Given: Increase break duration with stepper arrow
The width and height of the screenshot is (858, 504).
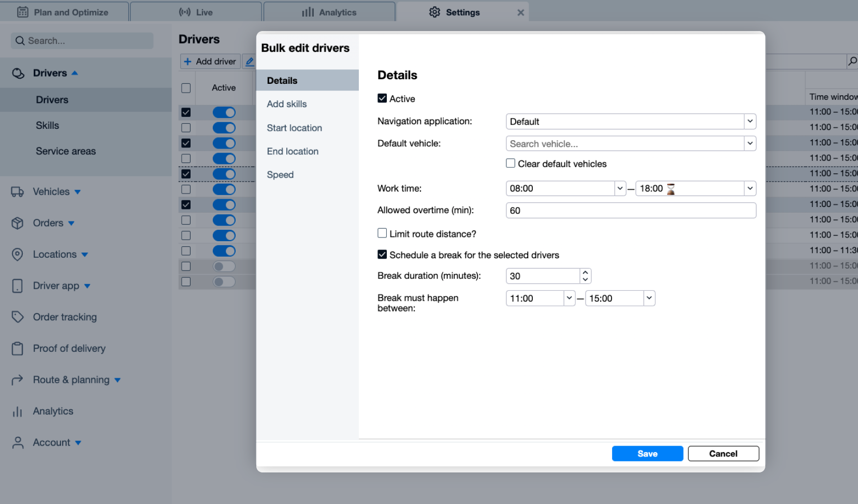Looking at the screenshot, I should coord(585,272).
